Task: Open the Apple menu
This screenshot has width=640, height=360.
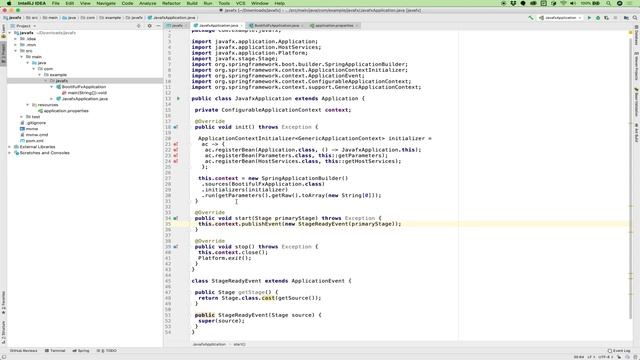Action: pos(9,3)
